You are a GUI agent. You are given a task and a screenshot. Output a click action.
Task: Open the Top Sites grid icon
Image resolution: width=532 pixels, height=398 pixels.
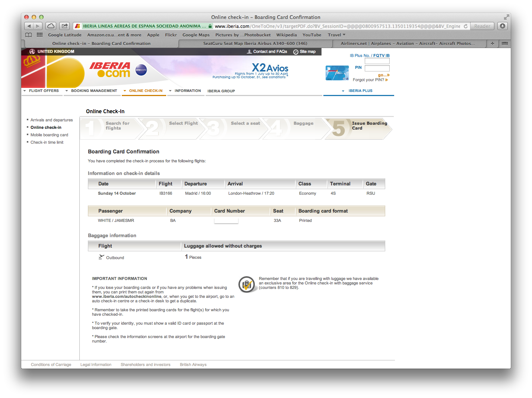pyautogui.click(x=39, y=35)
